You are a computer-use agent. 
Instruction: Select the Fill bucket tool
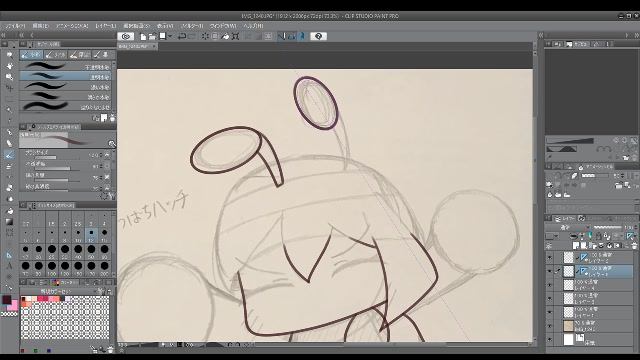pyautogui.click(x=10, y=211)
